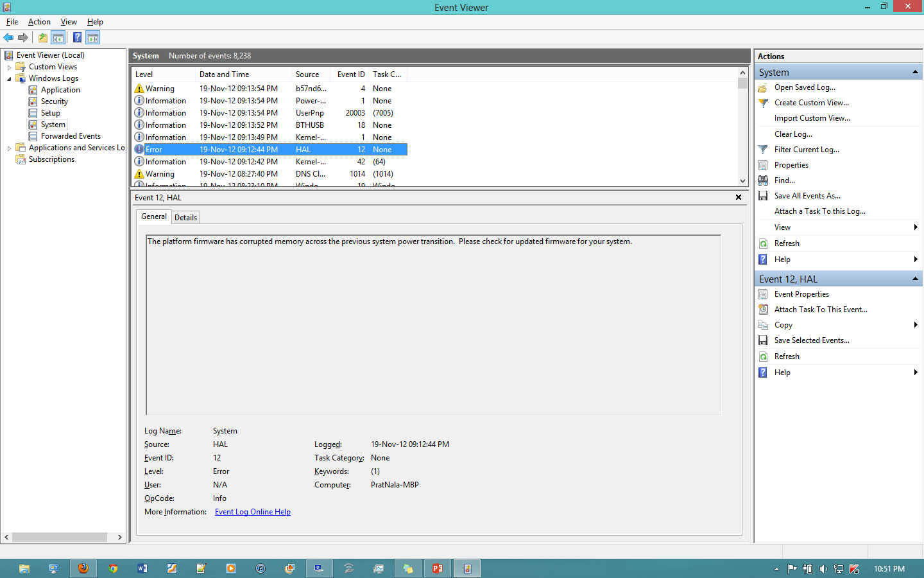Expand System section Help submenu arrow

[916, 259]
